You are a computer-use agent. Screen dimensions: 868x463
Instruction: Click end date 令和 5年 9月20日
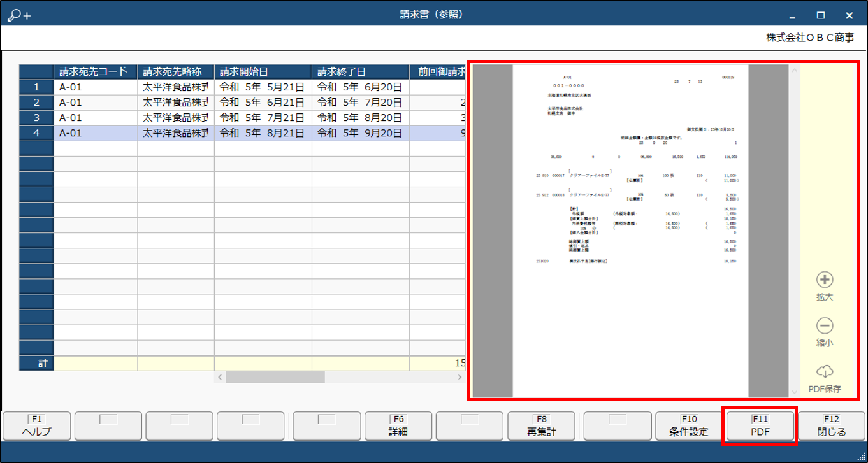(361, 133)
